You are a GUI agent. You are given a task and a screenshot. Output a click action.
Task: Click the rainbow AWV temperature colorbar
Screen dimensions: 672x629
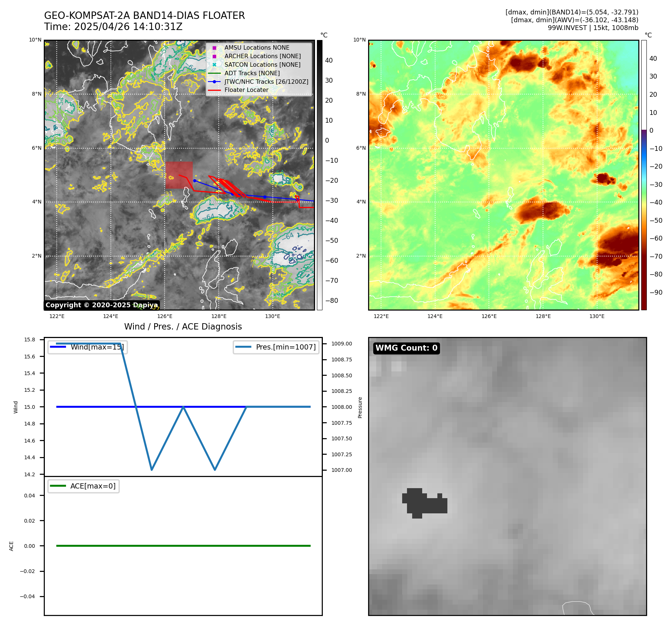point(644,175)
